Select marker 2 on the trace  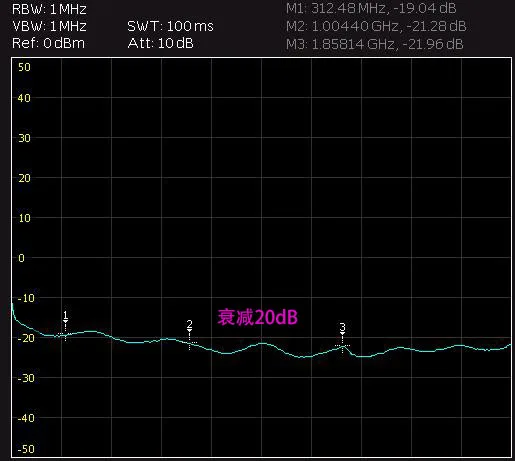pos(190,335)
